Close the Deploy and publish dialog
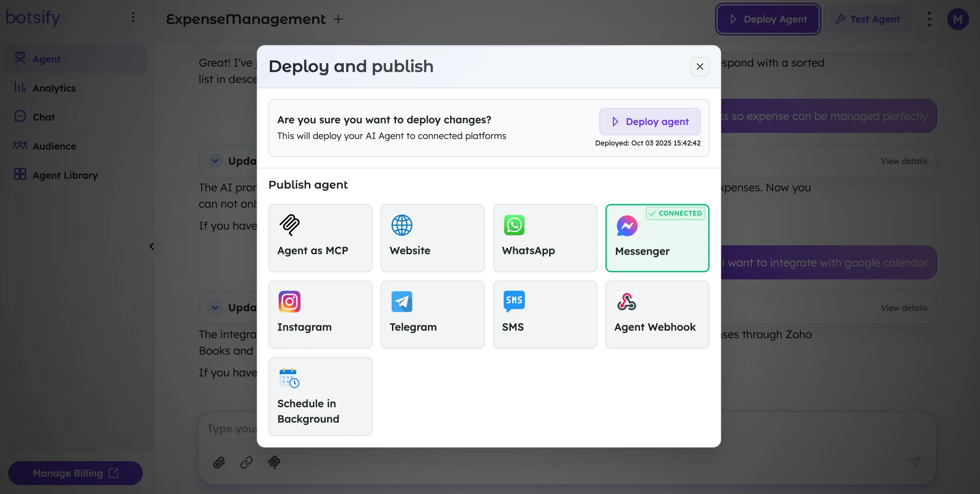 point(699,67)
